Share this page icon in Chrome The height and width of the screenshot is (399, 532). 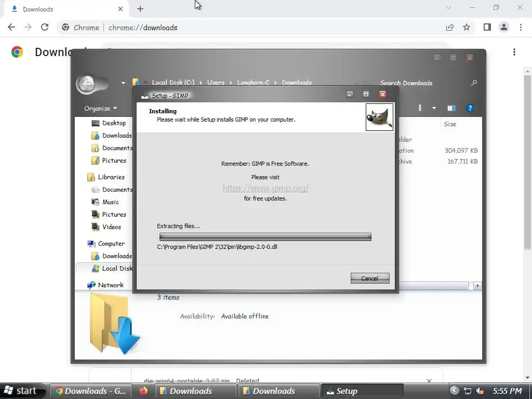pos(450,27)
